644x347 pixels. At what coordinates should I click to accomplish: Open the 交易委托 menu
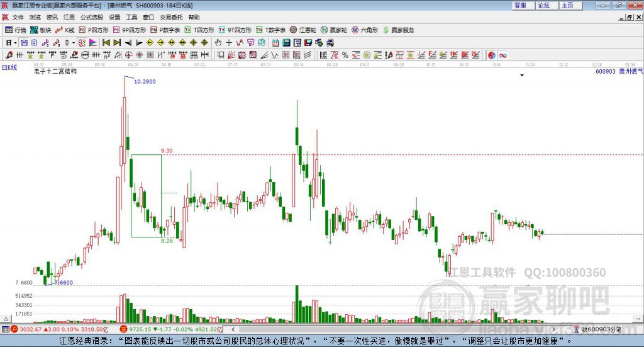click(171, 17)
